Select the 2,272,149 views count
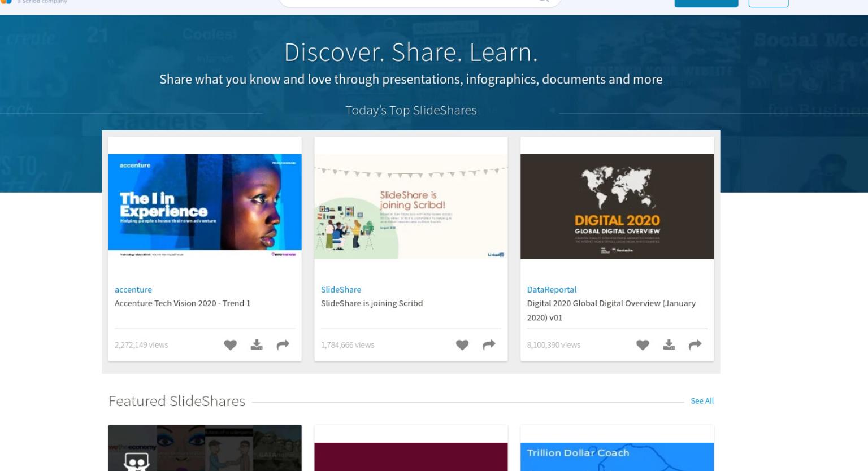 [141, 345]
